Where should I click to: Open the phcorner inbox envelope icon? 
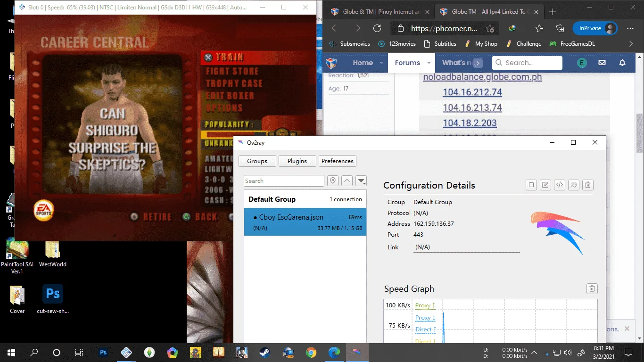pos(602,63)
